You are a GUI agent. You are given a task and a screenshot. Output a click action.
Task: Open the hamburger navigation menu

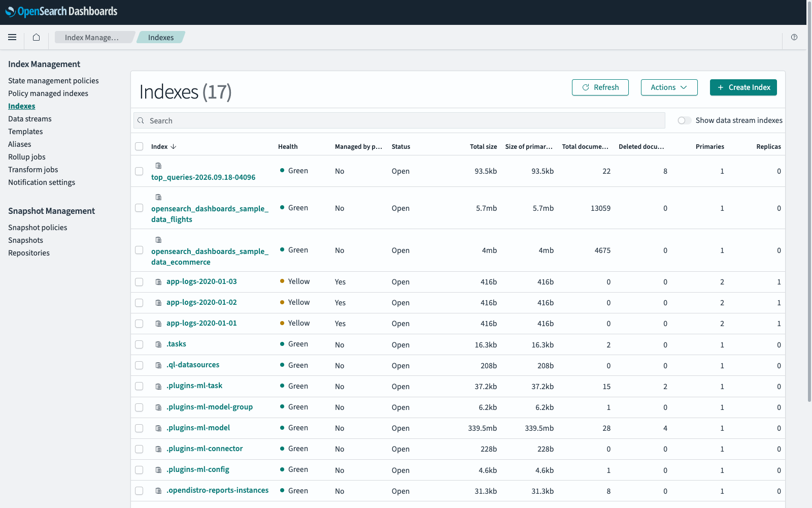click(x=12, y=37)
